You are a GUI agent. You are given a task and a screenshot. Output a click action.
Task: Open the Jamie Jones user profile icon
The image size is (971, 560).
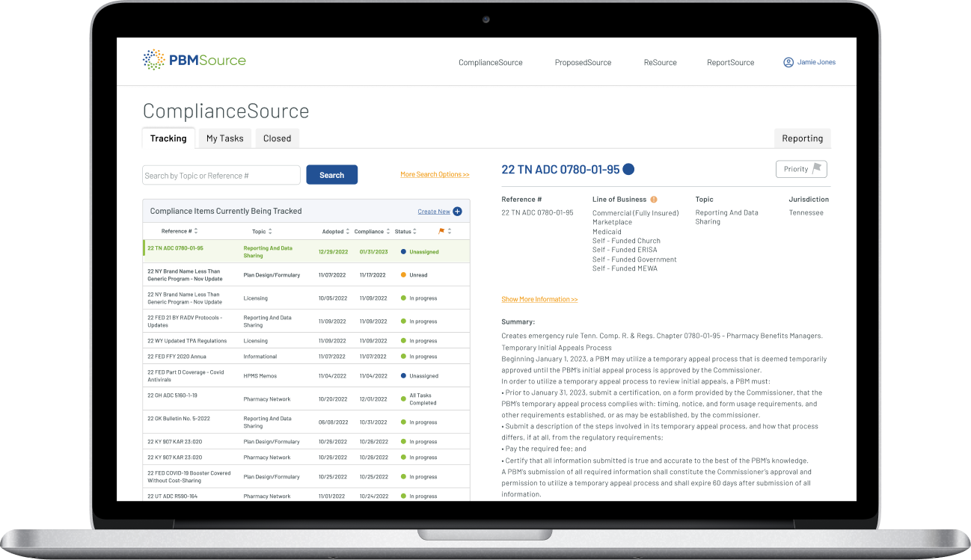click(x=788, y=62)
